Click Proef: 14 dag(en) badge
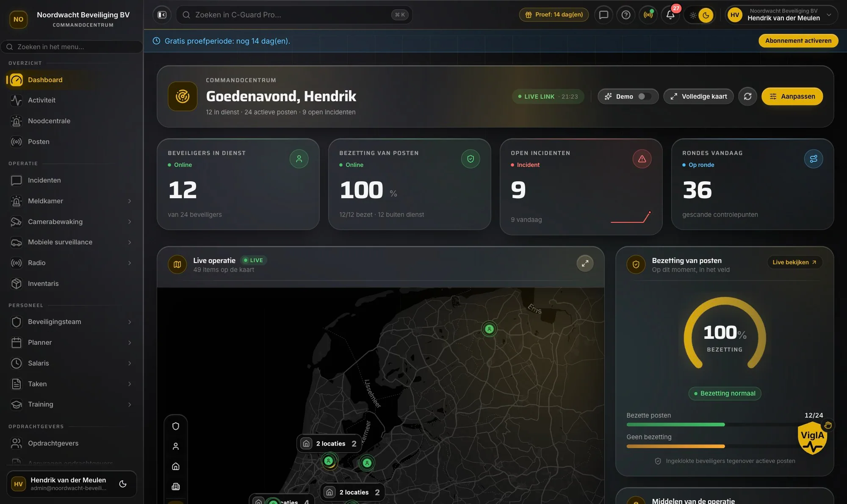Screen dimensions: 847x504 [x=554, y=15]
